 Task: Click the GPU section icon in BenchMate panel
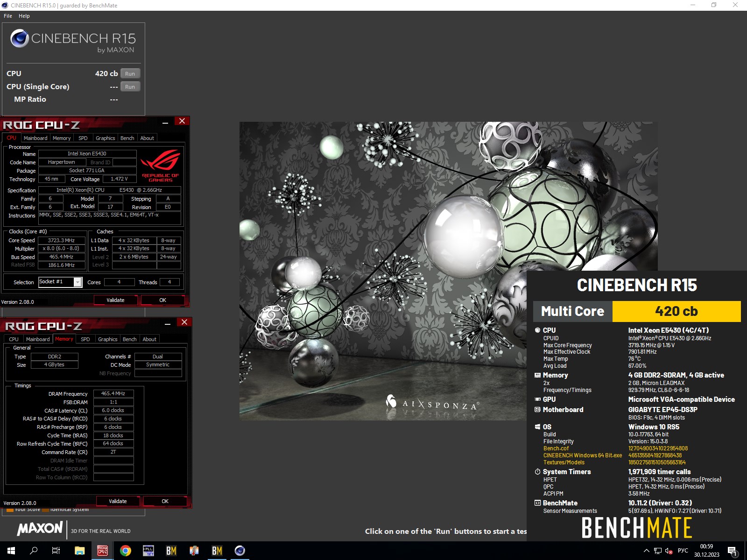click(x=537, y=399)
